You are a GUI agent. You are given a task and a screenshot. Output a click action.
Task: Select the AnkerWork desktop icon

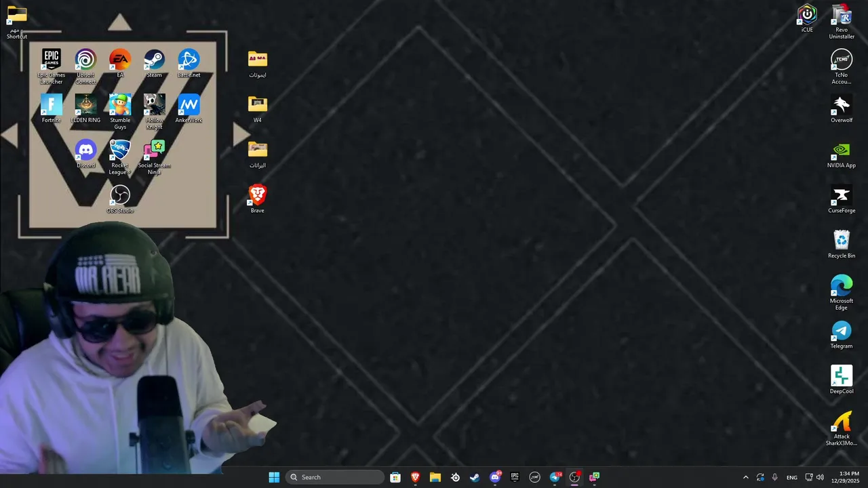click(189, 108)
